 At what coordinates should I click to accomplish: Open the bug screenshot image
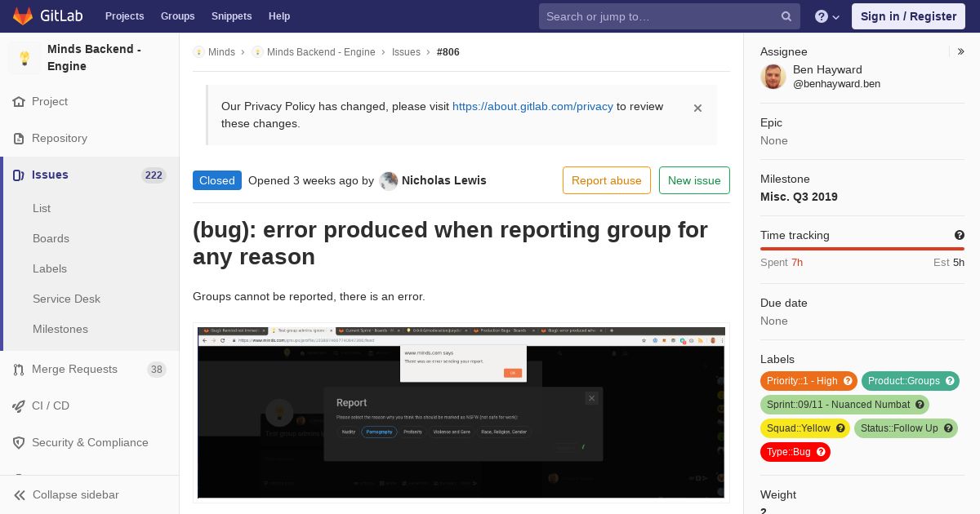[x=461, y=413]
